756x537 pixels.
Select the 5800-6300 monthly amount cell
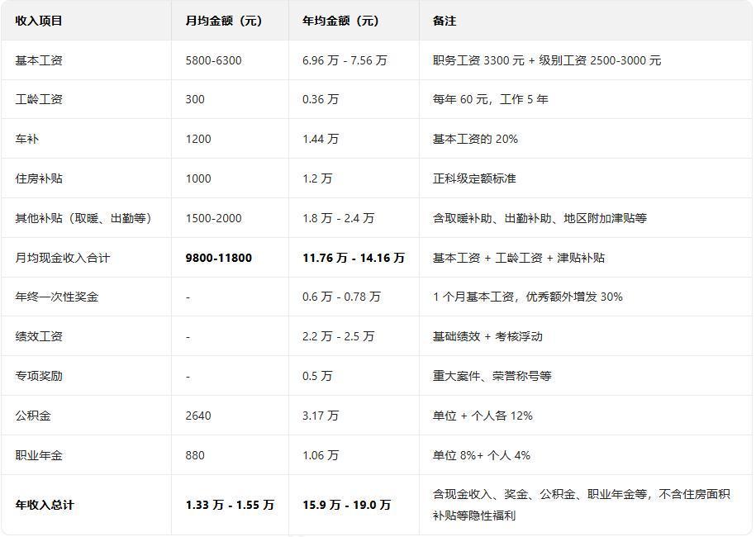point(214,60)
